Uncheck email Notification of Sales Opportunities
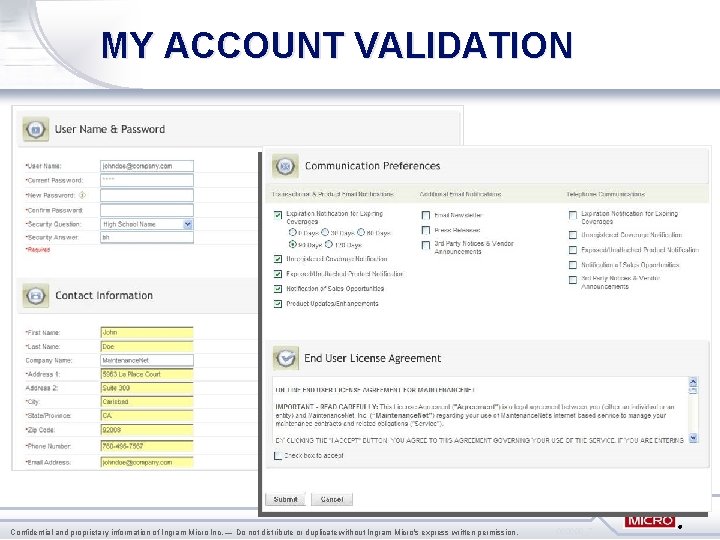The width and height of the screenshot is (720, 540). coord(278,289)
